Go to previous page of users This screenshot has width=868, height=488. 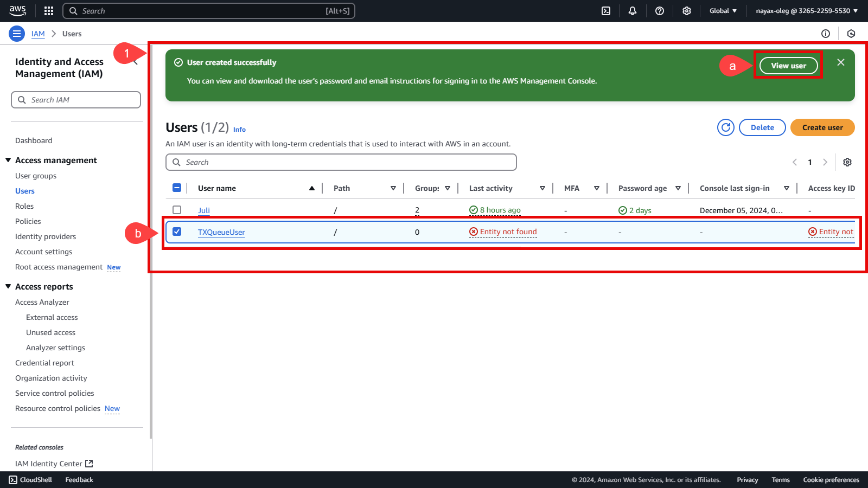795,162
